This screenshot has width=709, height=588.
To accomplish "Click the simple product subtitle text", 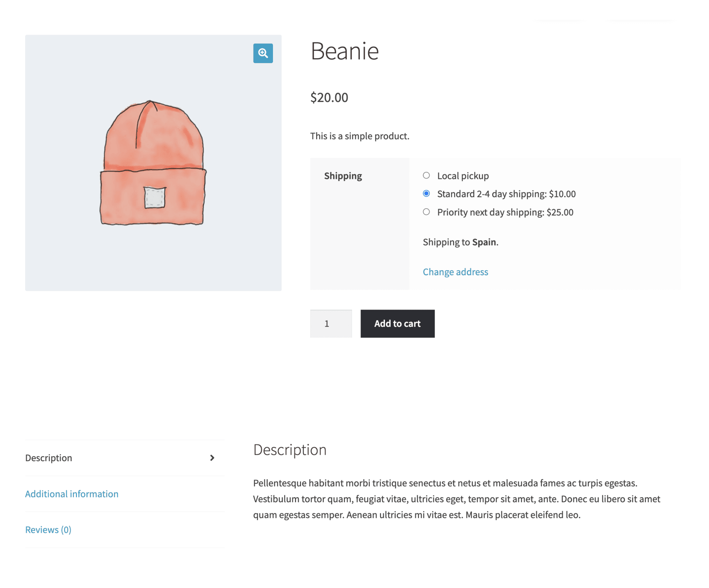I will coord(359,136).
